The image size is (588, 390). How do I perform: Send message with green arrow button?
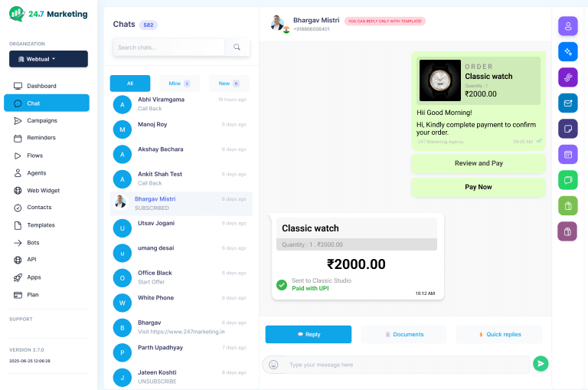pyautogui.click(x=541, y=363)
